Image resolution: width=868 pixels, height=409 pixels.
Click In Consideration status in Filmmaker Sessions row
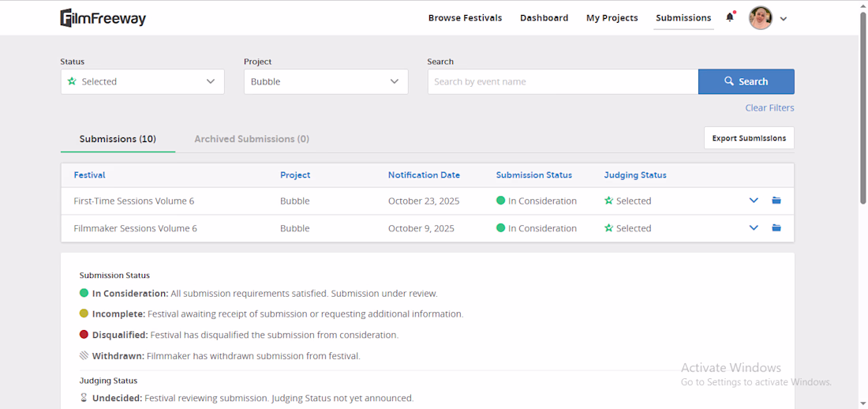(x=537, y=228)
